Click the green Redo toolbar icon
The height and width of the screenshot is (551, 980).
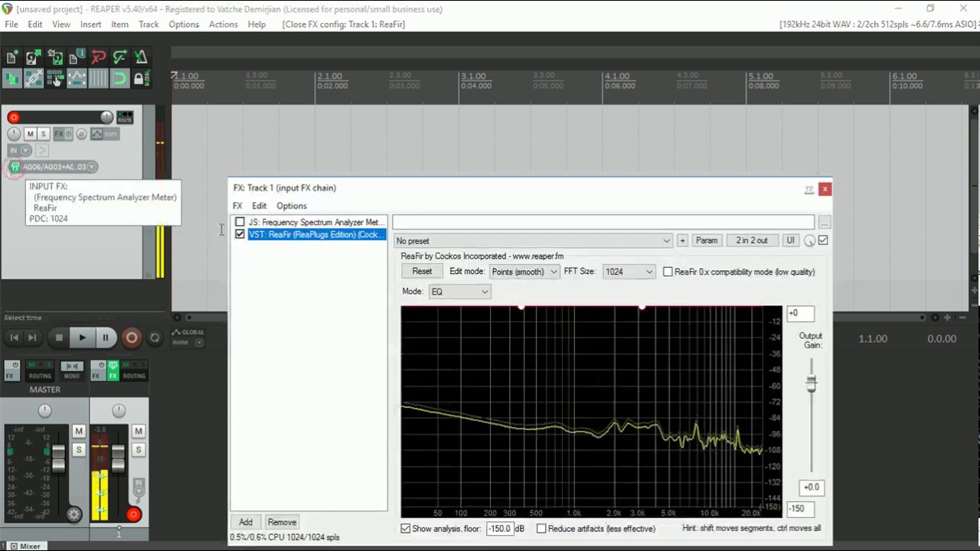[120, 57]
